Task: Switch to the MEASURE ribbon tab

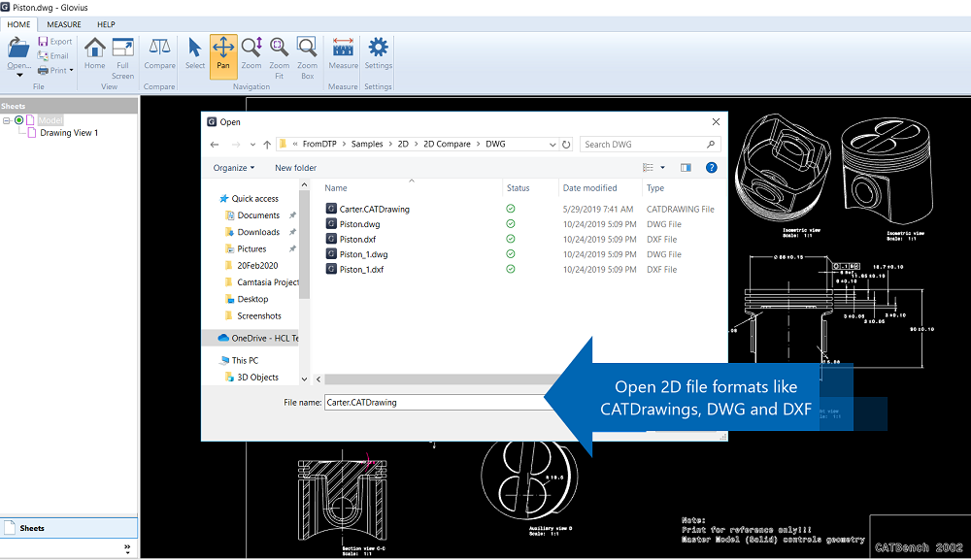Action: (x=64, y=24)
